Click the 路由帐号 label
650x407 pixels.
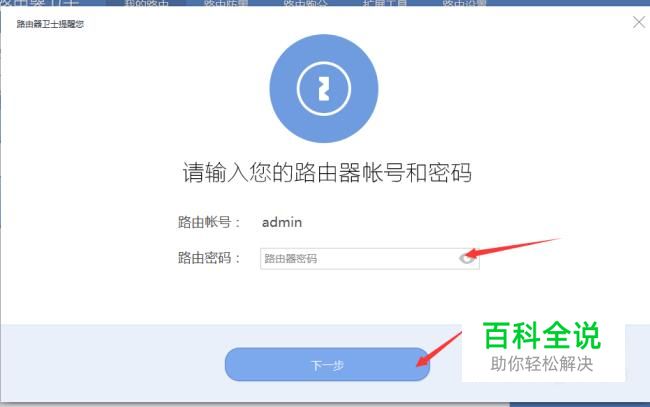pyautogui.click(x=209, y=223)
